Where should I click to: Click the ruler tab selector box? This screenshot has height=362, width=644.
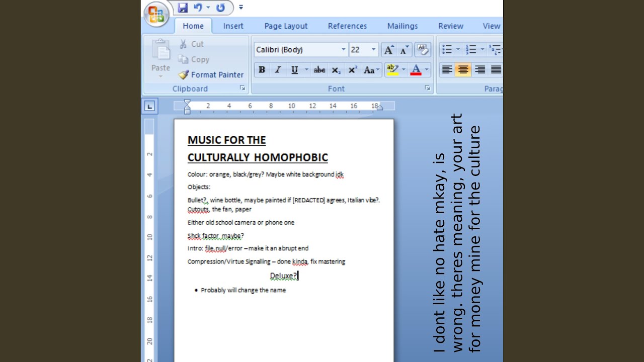[150, 106]
